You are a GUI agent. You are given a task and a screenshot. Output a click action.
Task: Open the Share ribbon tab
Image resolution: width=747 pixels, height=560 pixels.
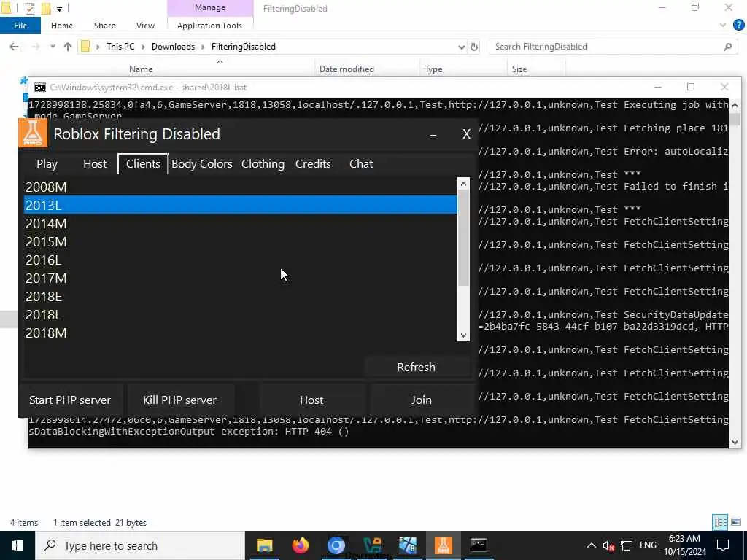click(104, 26)
